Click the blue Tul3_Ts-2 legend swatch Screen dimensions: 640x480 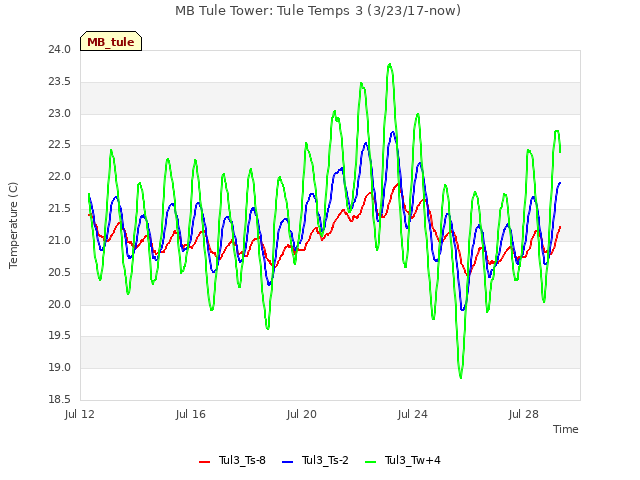click(288, 462)
